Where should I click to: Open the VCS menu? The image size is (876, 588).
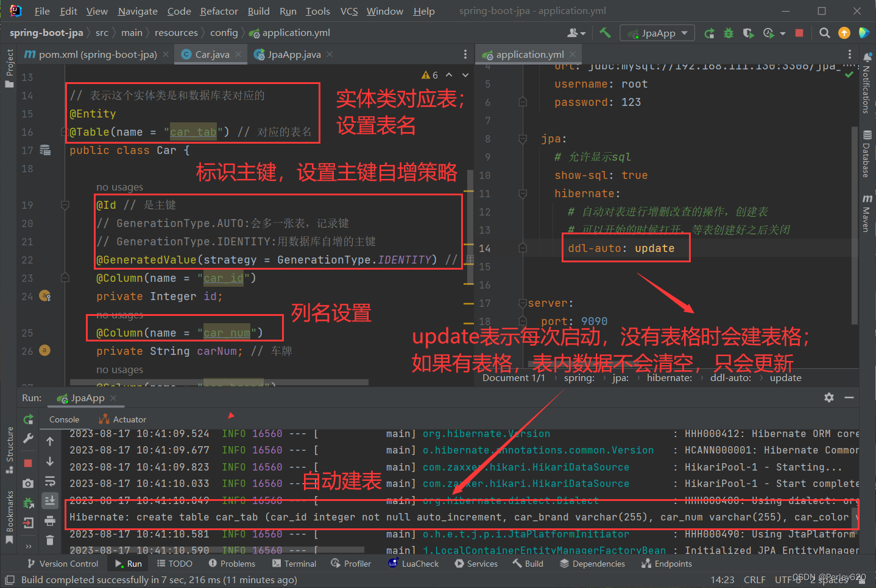349,11
